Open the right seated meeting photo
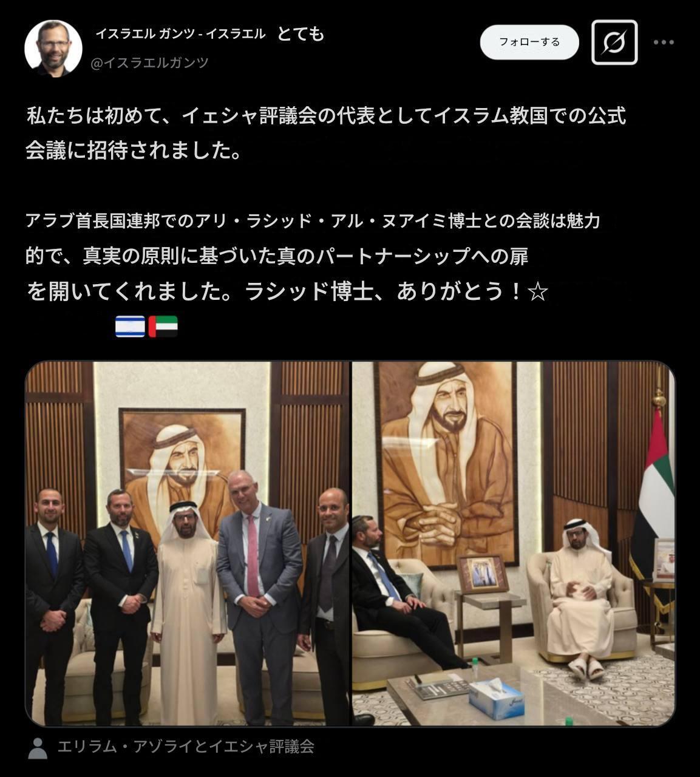 tap(514, 543)
